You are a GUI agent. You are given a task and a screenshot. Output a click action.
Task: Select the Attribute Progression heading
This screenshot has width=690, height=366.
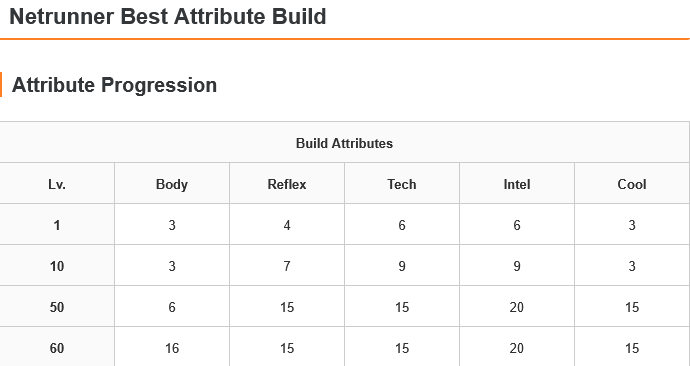[x=114, y=85]
